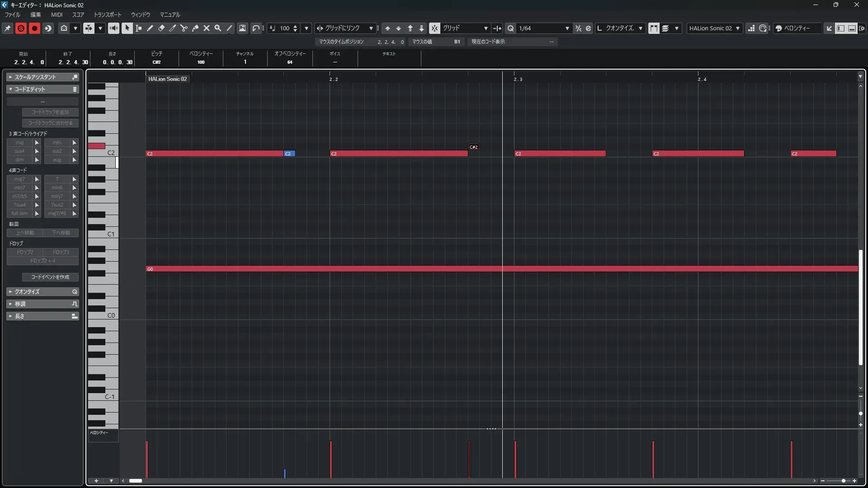Select the Line tool
Screen dimensions: 868x488
tap(229, 28)
